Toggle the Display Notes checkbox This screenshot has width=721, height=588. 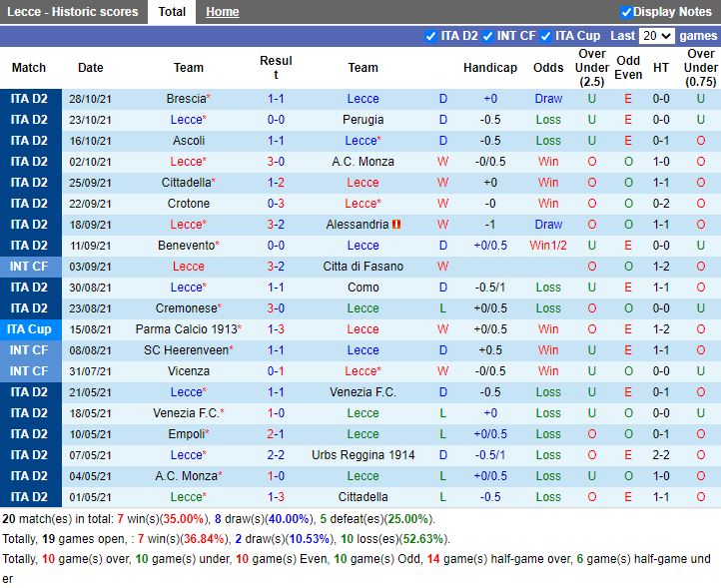tap(626, 12)
